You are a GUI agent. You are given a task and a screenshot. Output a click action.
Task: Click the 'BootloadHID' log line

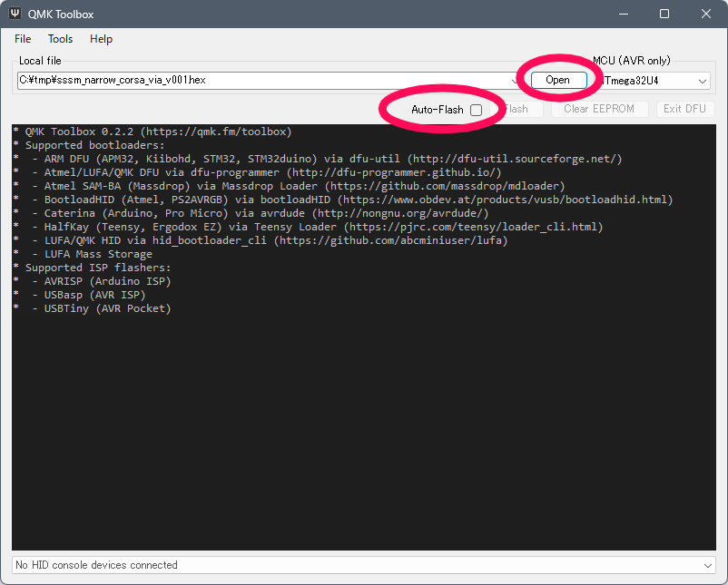[343, 200]
